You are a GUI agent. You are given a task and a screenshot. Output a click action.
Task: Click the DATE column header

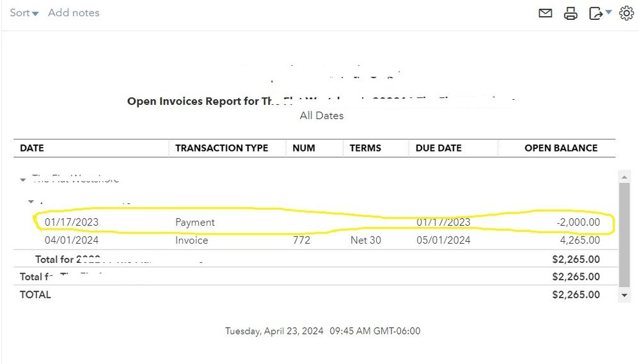pos(32,148)
